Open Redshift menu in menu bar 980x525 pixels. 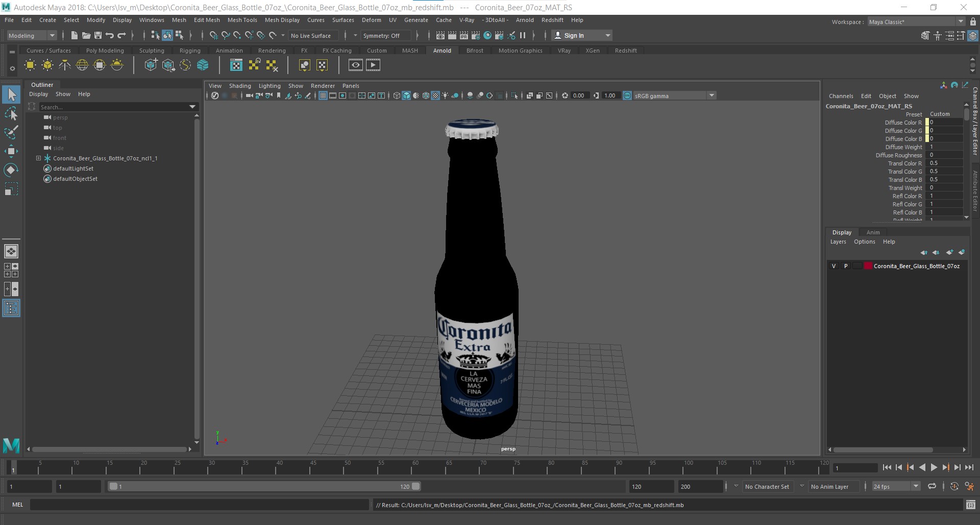552,20
